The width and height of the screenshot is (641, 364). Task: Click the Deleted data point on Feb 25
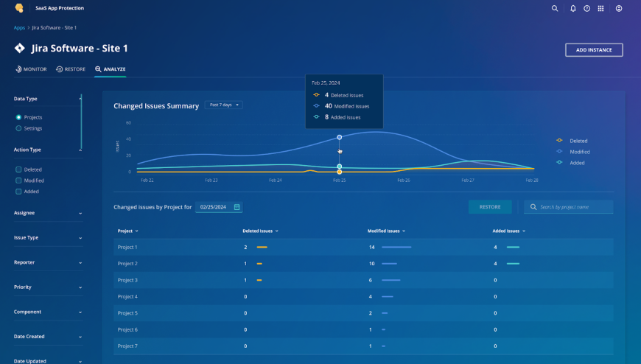click(340, 172)
